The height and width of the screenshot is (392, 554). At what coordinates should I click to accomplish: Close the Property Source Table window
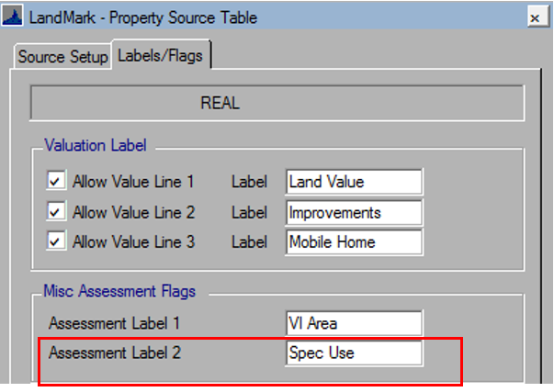coord(534,17)
